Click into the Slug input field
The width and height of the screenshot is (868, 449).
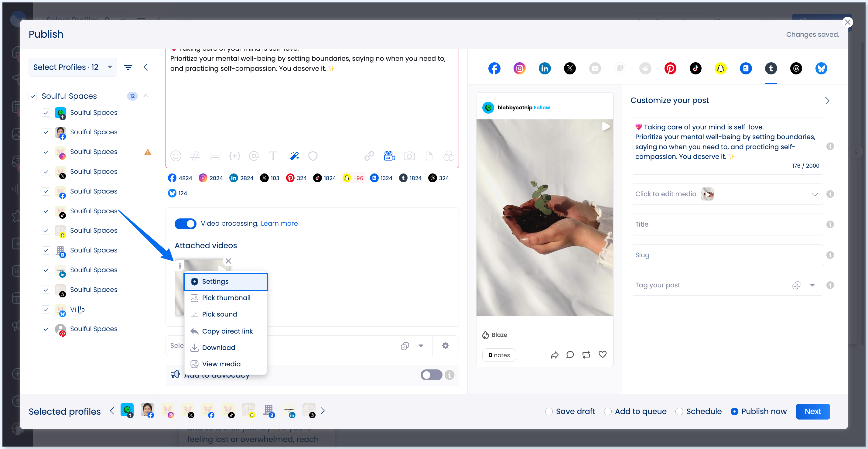tap(727, 255)
